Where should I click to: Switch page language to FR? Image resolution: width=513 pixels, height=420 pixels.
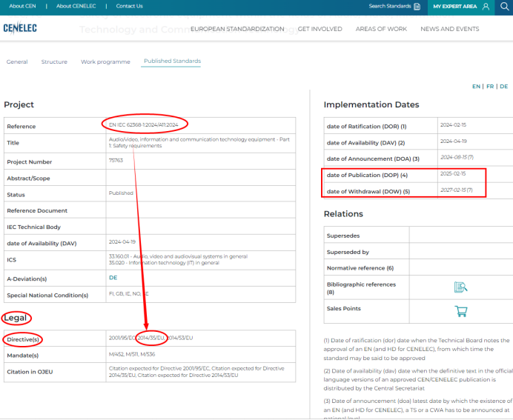tap(490, 87)
